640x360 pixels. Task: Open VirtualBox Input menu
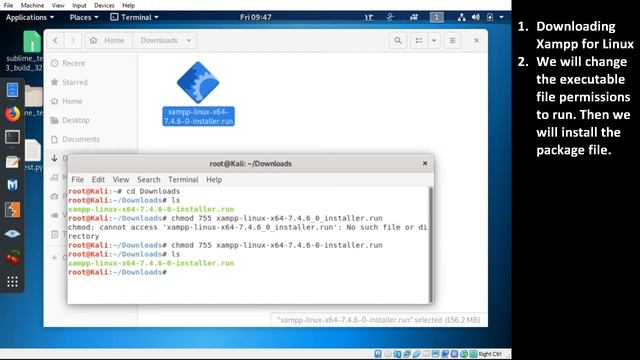tap(79, 5)
